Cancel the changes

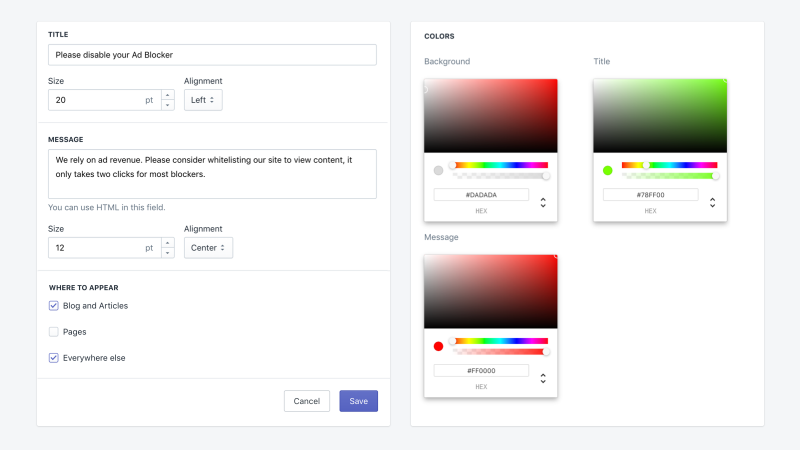[x=307, y=401]
